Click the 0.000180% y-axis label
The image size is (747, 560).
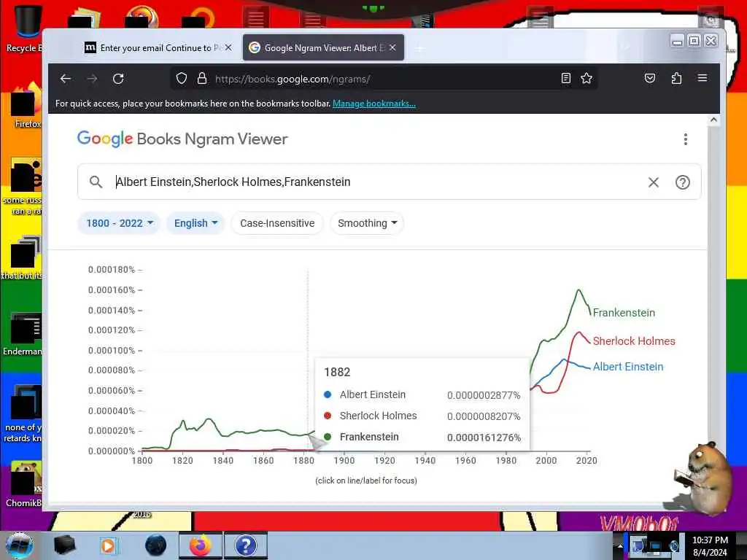112,270
